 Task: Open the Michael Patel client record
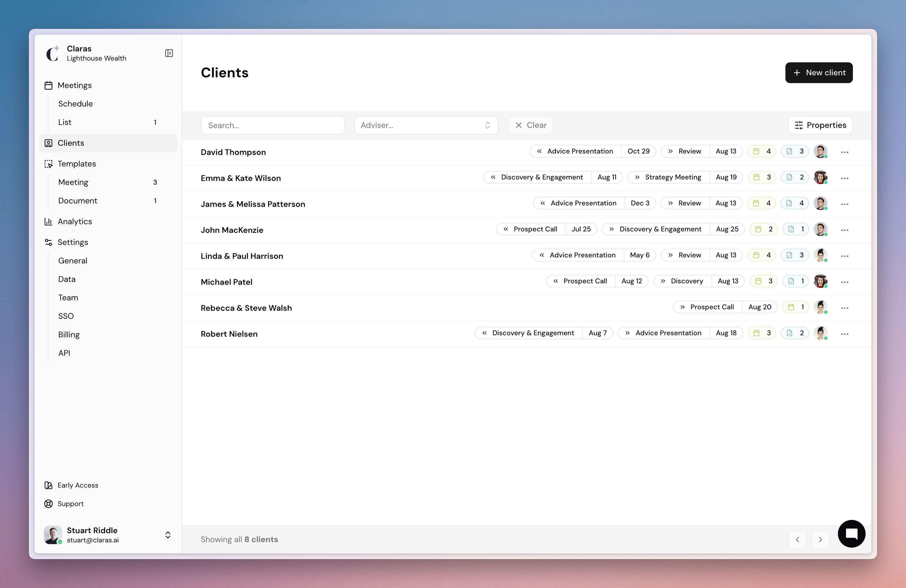(226, 282)
